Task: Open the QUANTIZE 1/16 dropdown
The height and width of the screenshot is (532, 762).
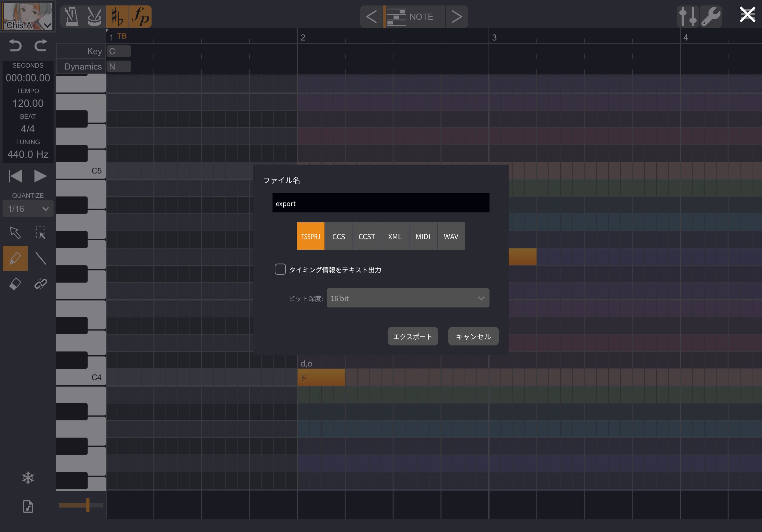Action: click(28, 209)
